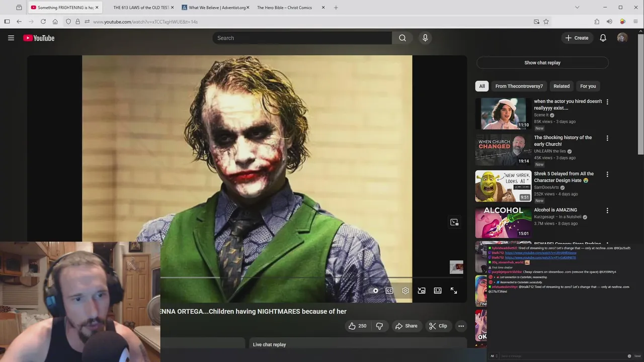Open YouTube notifications bell
Viewport: 644px width, 362px height.
click(603, 38)
